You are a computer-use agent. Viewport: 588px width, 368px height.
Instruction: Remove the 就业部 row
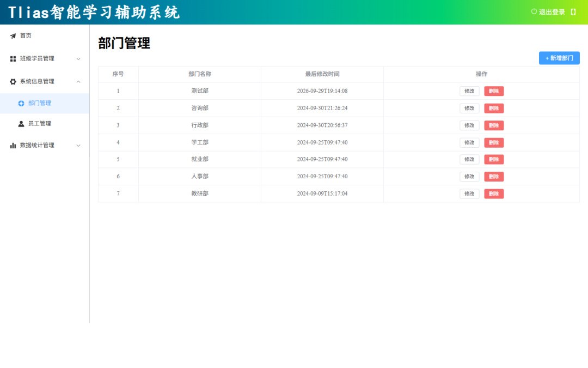494,159
